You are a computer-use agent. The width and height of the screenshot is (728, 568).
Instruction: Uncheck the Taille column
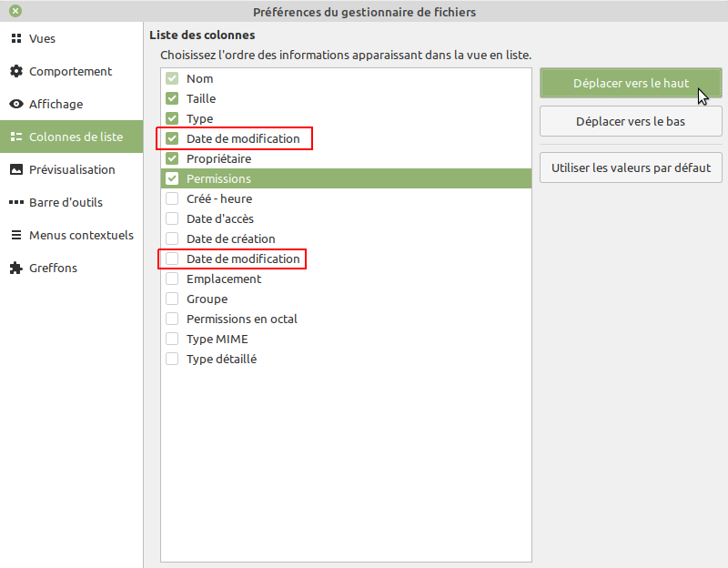click(x=172, y=98)
